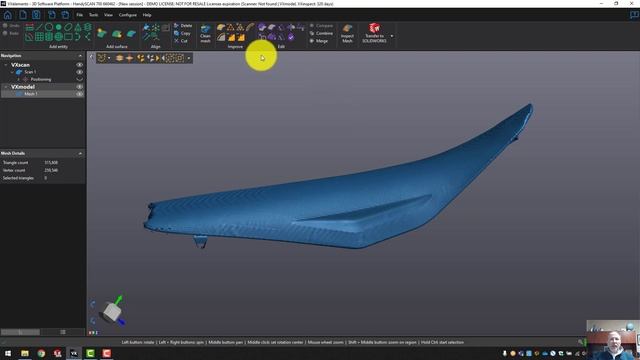Viewport: 640px width, 360px height.
Task: Add a cone entity
Action: click(x=78, y=27)
